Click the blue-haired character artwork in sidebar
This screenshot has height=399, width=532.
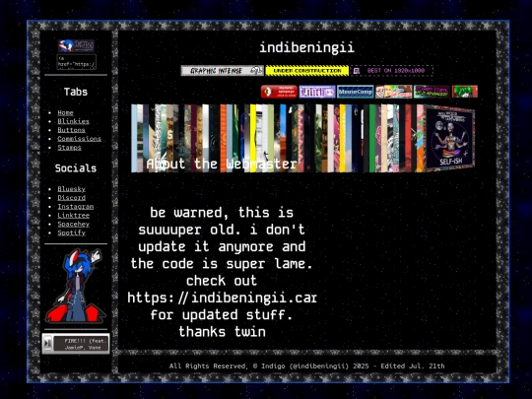[x=76, y=285]
